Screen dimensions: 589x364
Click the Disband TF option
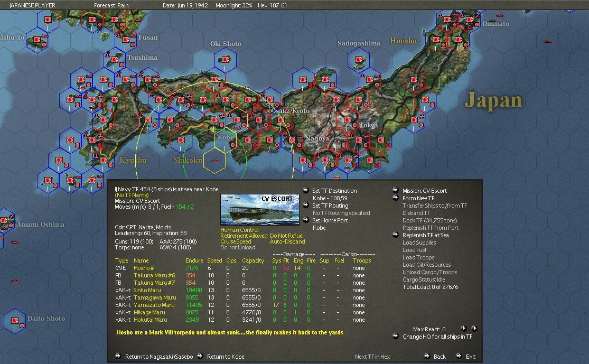click(416, 213)
